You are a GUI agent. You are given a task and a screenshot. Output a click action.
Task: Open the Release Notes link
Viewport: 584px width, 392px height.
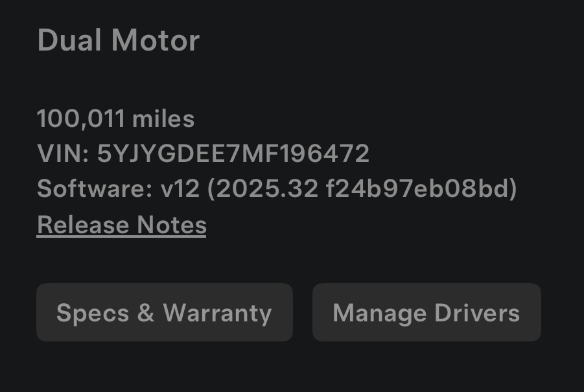(x=122, y=225)
